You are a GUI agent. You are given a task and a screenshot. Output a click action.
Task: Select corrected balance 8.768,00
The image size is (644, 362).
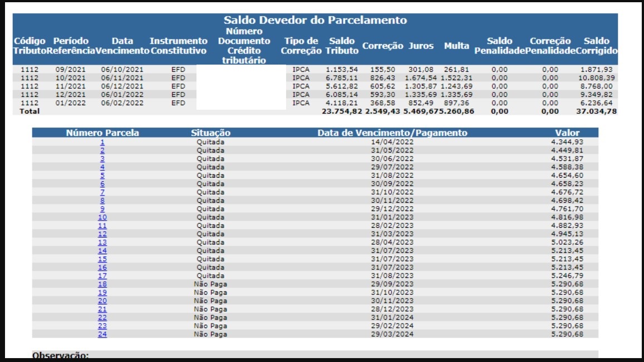click(x=596, y=86)
